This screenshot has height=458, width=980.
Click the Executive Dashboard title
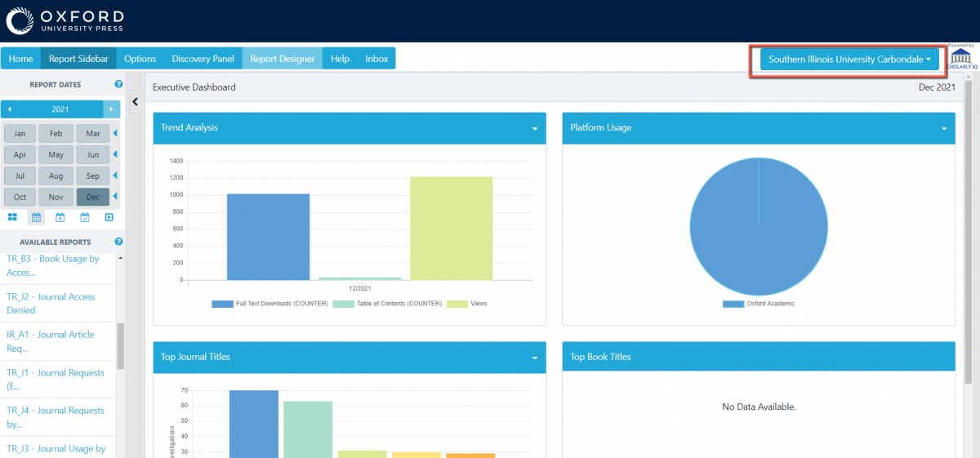point(194,87)
